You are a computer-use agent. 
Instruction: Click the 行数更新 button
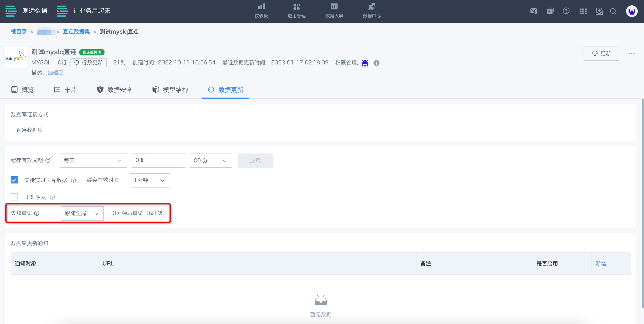89,62
